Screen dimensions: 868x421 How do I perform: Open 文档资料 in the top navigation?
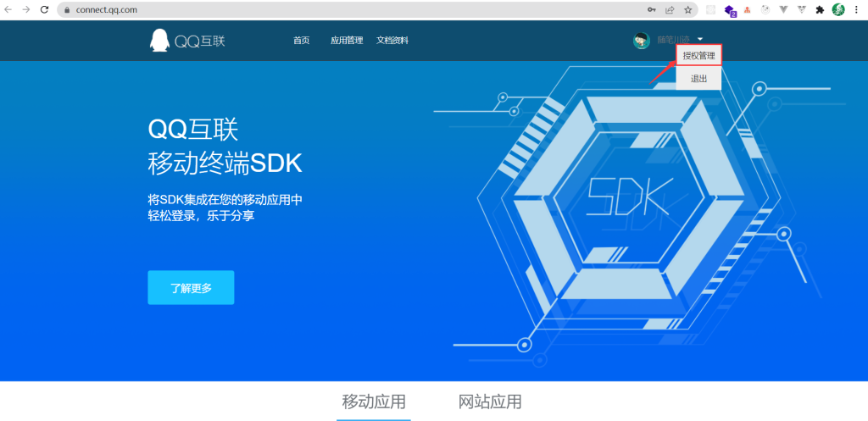[392, 41]
